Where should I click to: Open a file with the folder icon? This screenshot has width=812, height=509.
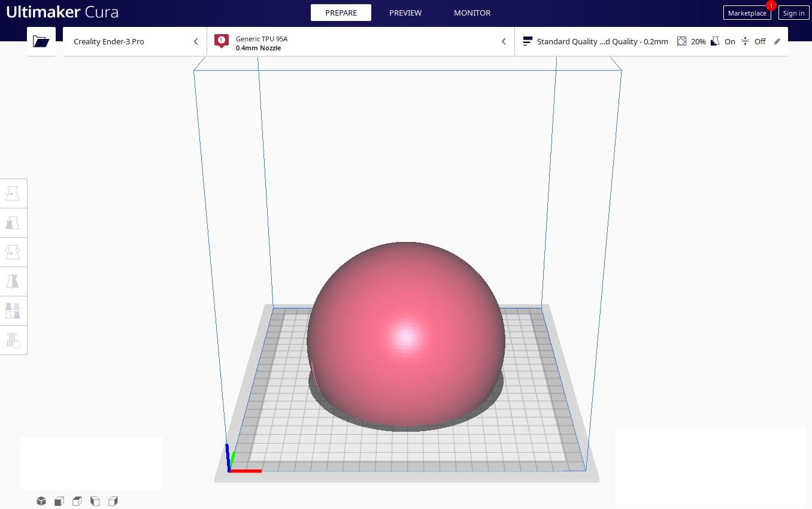41,41
